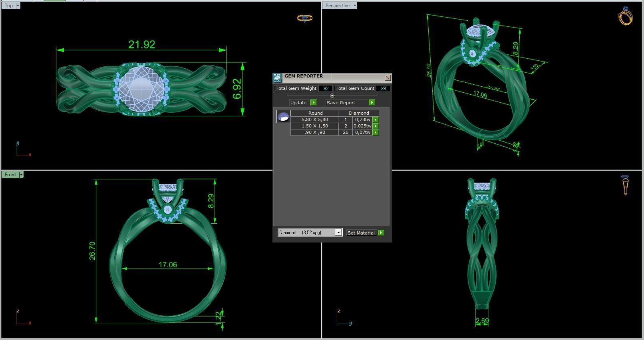
Task: Click the green arrow on the 0,73tw row
Action: pos(376,119)
